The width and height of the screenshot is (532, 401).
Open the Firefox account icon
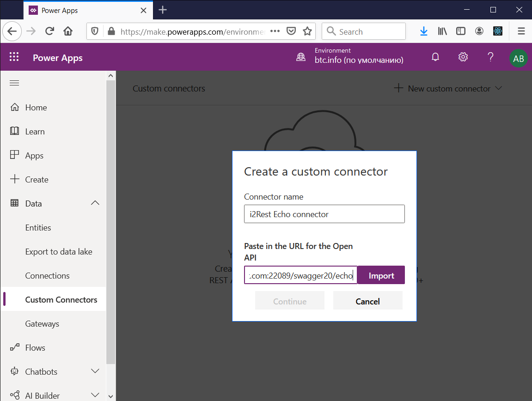pos(479,31)
